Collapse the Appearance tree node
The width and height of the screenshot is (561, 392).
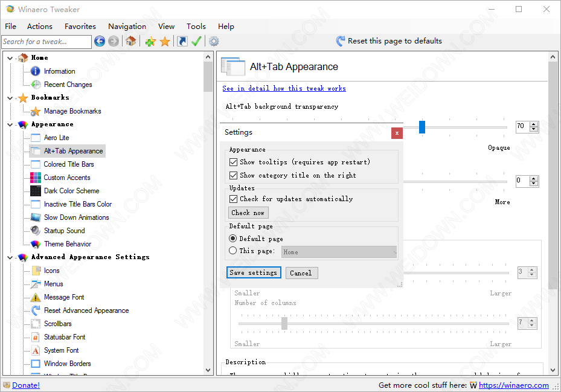10,124
